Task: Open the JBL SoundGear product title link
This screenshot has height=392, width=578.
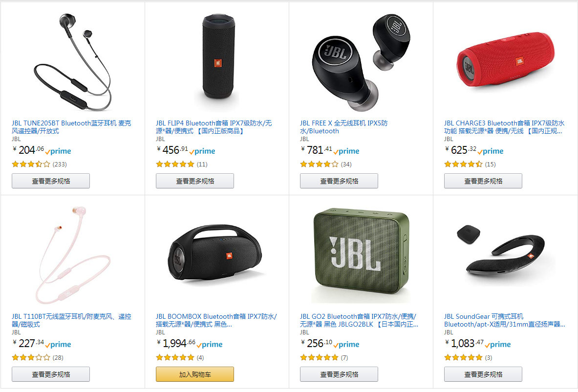Action: (505, 320)
